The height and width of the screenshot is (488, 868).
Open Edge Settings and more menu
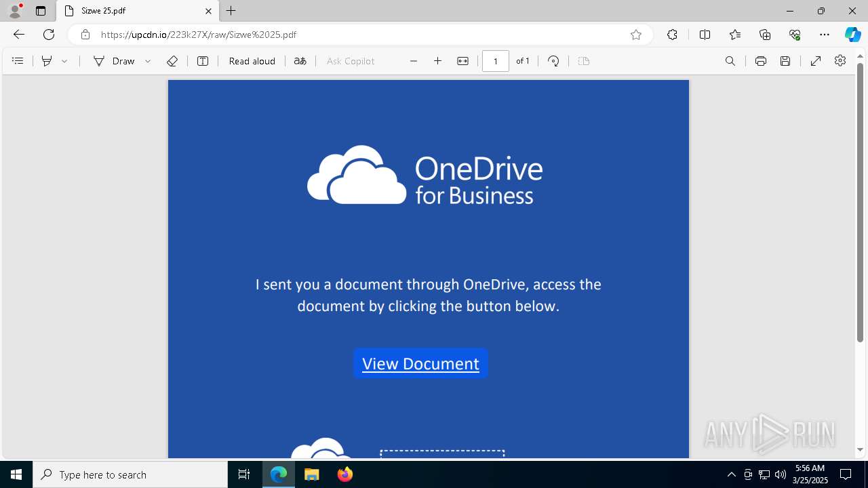(825, 35)
